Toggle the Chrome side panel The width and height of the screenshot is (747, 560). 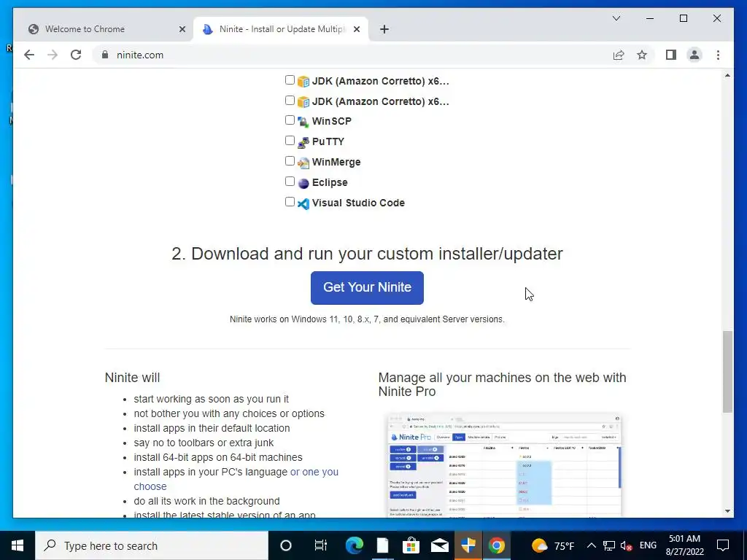click(671, 55)
